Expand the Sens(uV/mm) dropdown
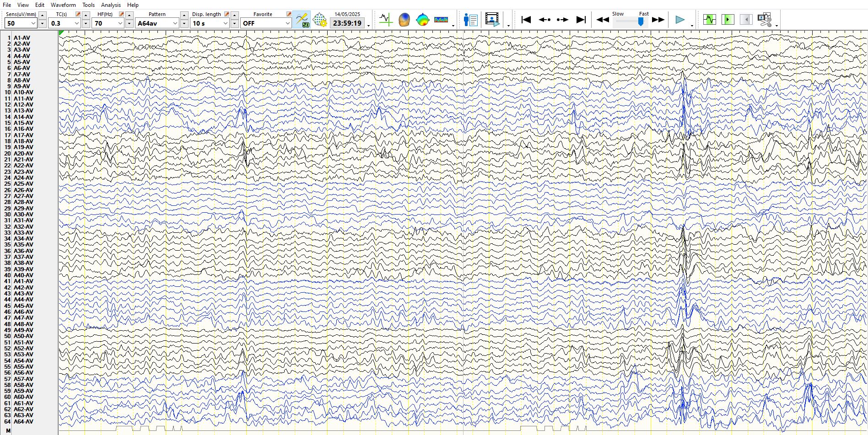This screenshot has width=868, height=435. 33,23
